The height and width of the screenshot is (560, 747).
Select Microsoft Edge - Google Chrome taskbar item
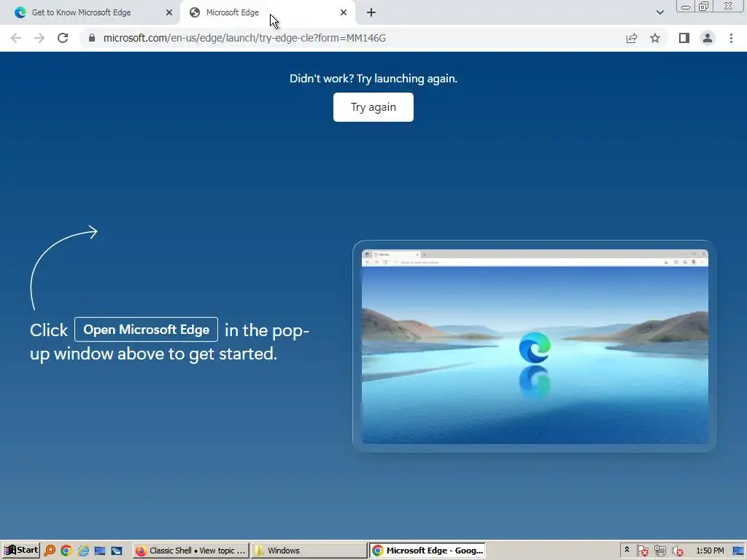(427, 551)
